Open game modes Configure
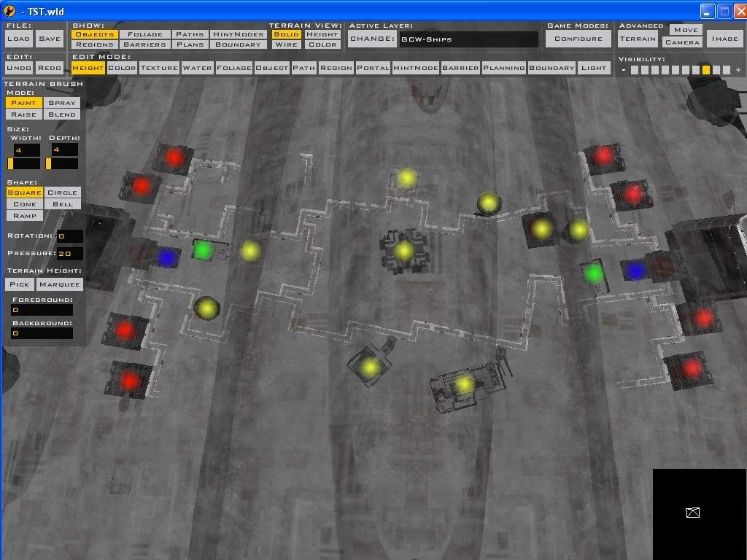 click(x=578, y=39)
